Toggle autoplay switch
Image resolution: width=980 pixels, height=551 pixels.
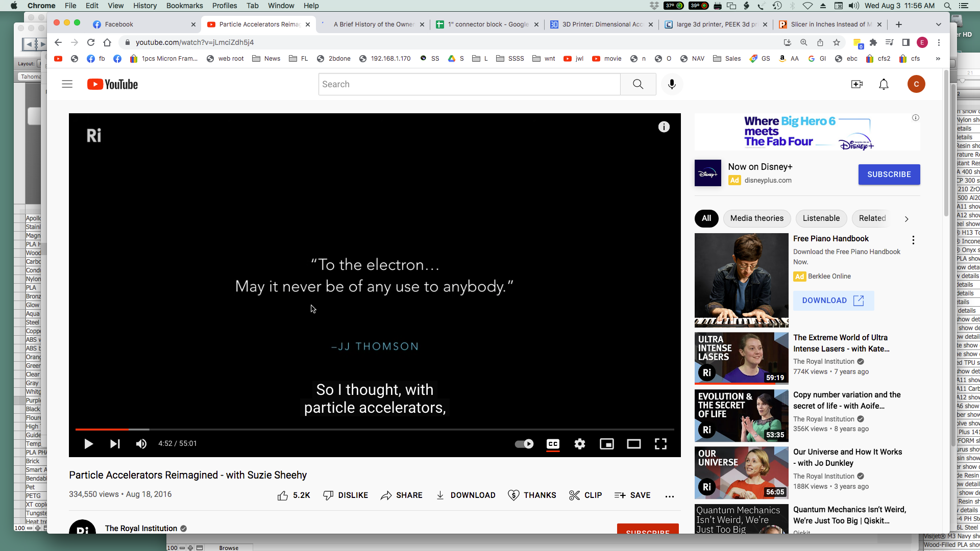[524, 444]
